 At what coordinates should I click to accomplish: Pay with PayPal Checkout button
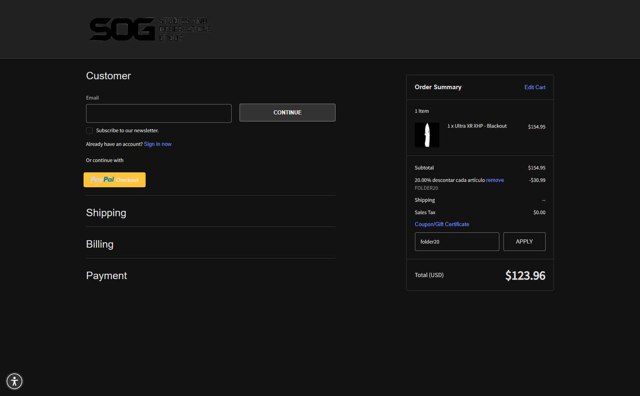(x=115, y=180)
